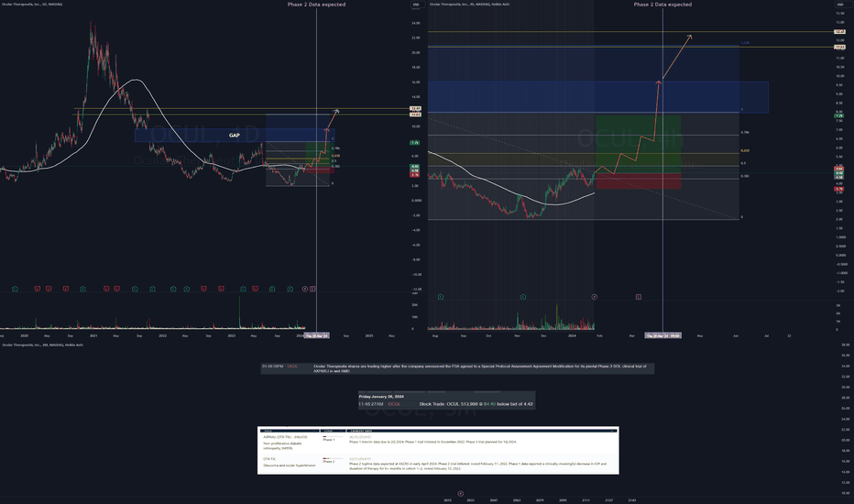Click the leftmost green earnings marker on daily chart
Image resolution: width=854 pixels, height=504 pixels.
(x=15, y=289)
